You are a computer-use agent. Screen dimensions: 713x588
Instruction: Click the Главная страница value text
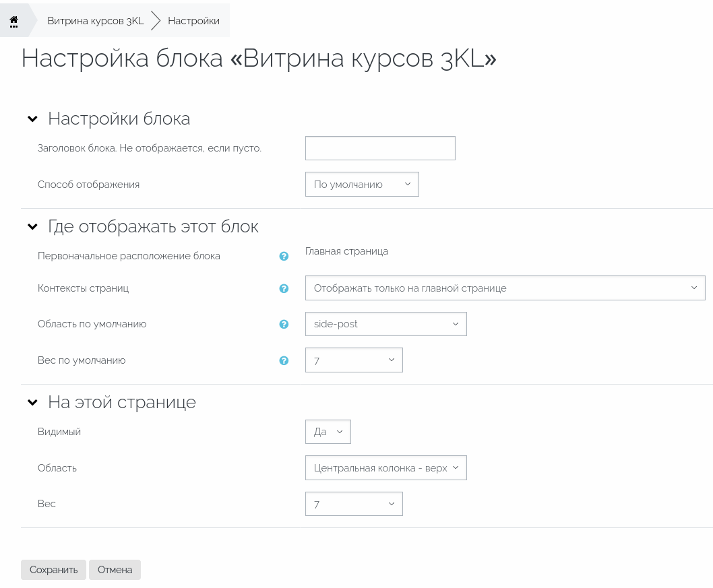(346, 251)
